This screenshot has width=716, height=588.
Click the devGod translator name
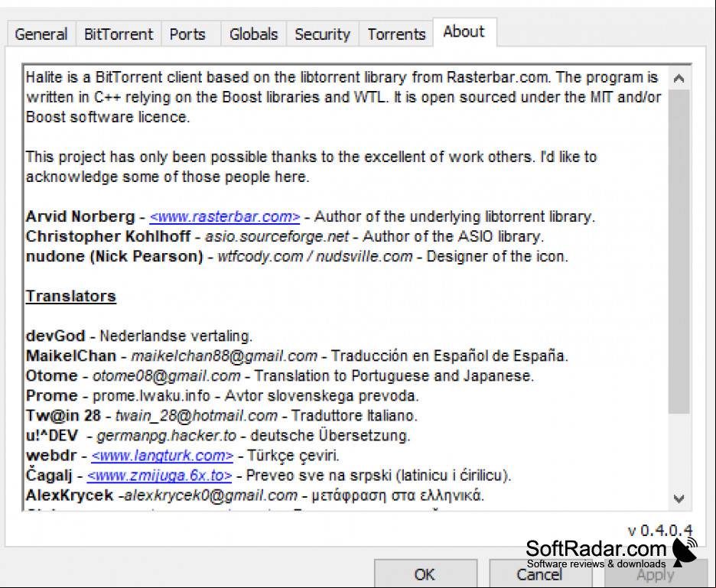point(56,336)
